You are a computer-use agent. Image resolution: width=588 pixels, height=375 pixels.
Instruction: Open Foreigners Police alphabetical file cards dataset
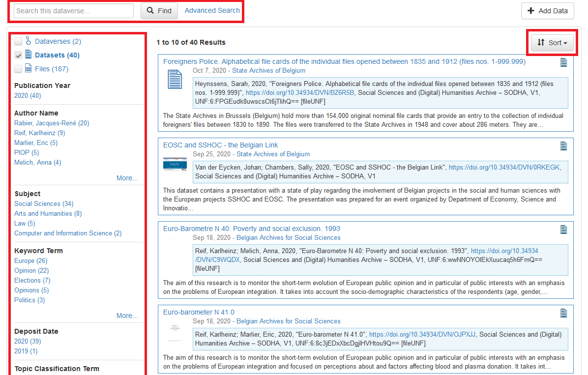(344, 61)
